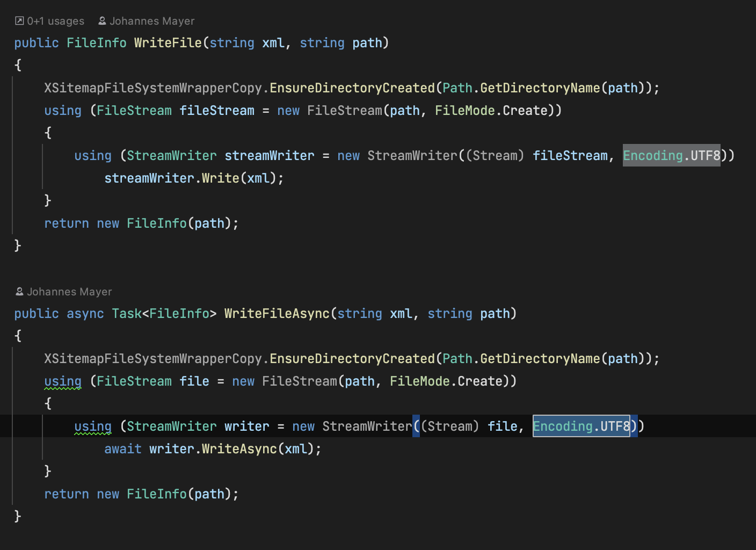Click 'GetDirectoryName' inside the WriteFileAsync method
This screenshot has height=550, width=756.
pos(540,359)
